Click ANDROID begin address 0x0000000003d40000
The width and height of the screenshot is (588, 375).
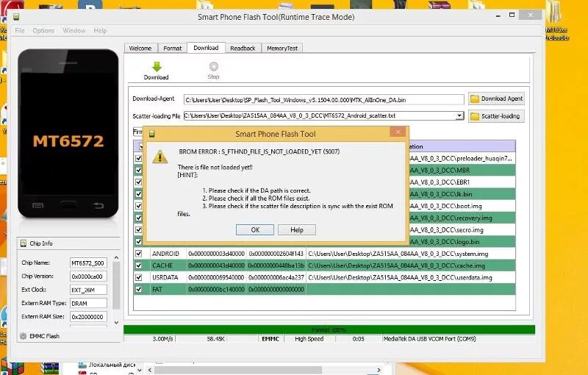click(216, 254)
